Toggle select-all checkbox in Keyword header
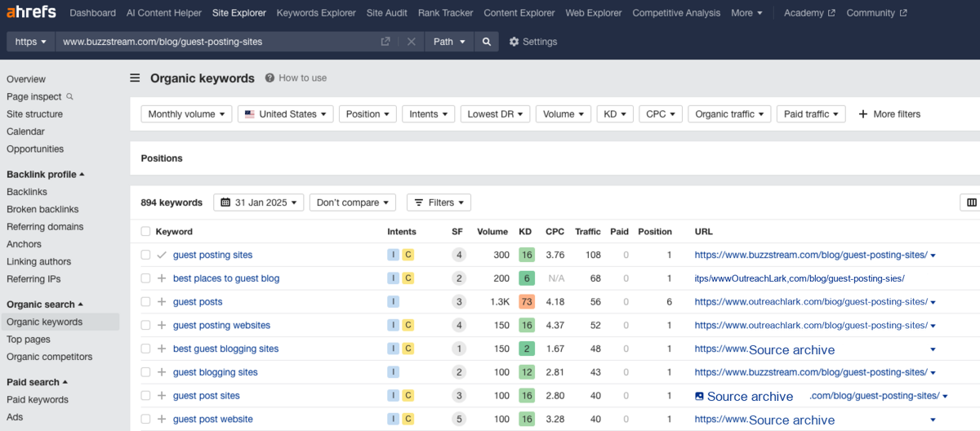The height and width of the screenshot is (431, 980). click(145, 232)
